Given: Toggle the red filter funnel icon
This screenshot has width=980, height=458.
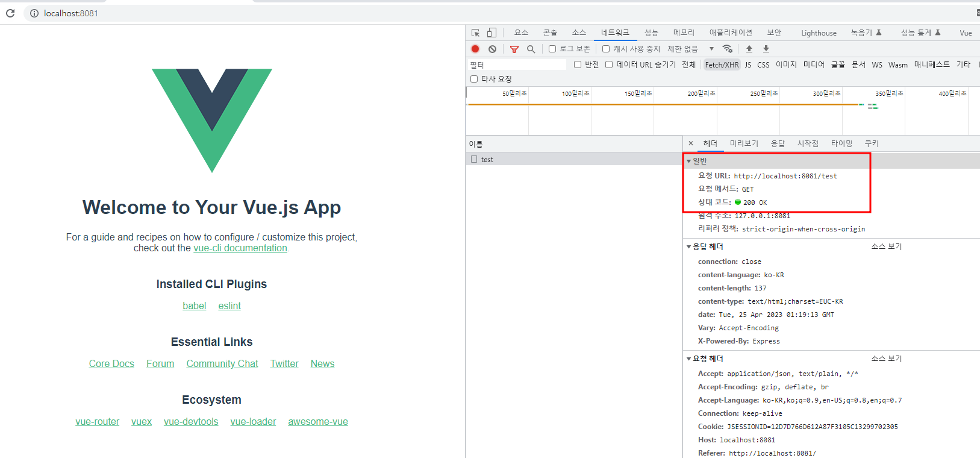Looking at the screenshot, I should click(x=514, y=49).
